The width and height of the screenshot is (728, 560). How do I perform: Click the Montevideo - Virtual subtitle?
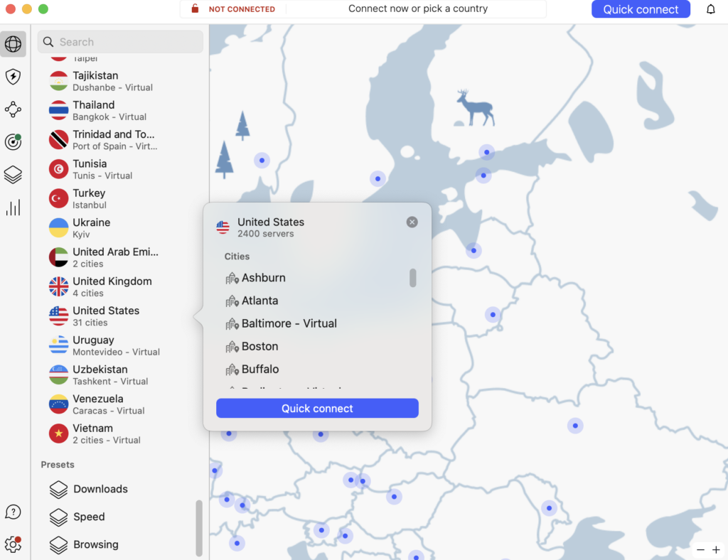click(116, 352)
